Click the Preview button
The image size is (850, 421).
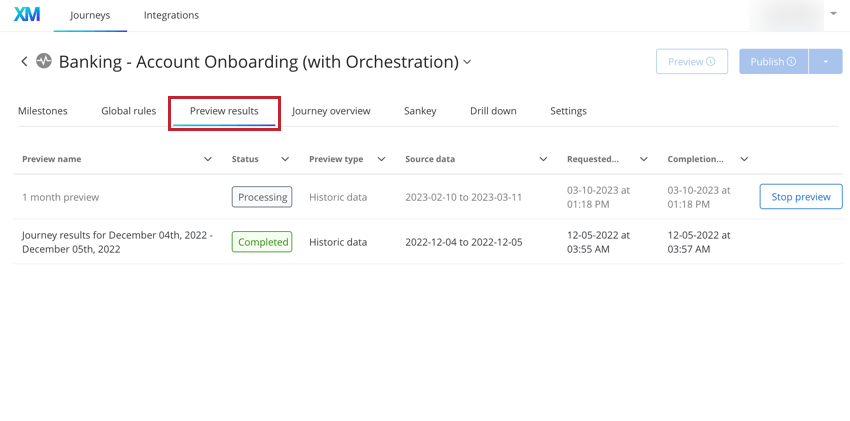(692, 62)
